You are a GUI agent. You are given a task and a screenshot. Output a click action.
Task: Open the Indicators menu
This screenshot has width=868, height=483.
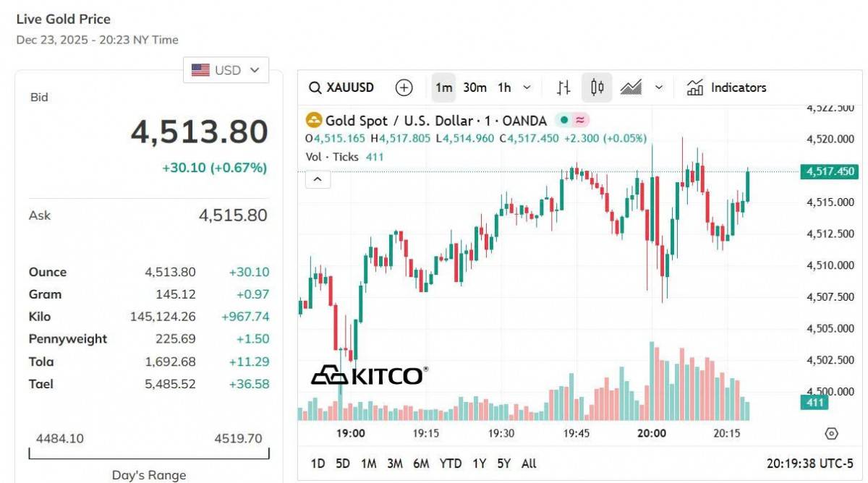pos(726,87)
